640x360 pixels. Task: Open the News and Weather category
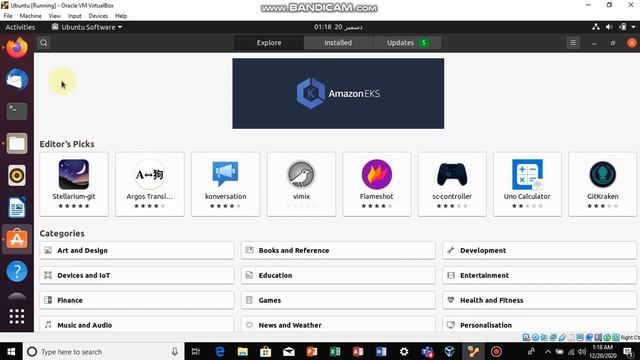coord(338,324)
